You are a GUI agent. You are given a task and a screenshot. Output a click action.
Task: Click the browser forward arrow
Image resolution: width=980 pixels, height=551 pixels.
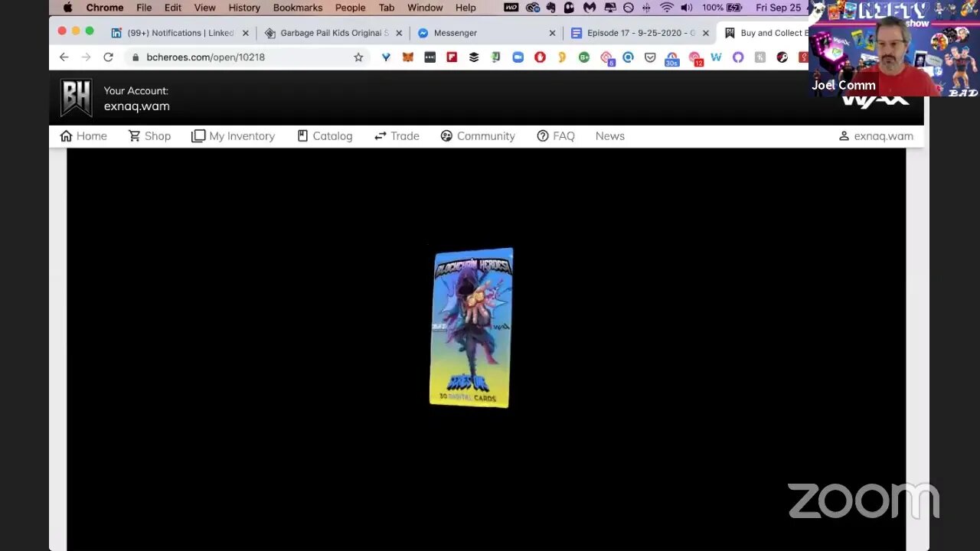coord(86,57)
